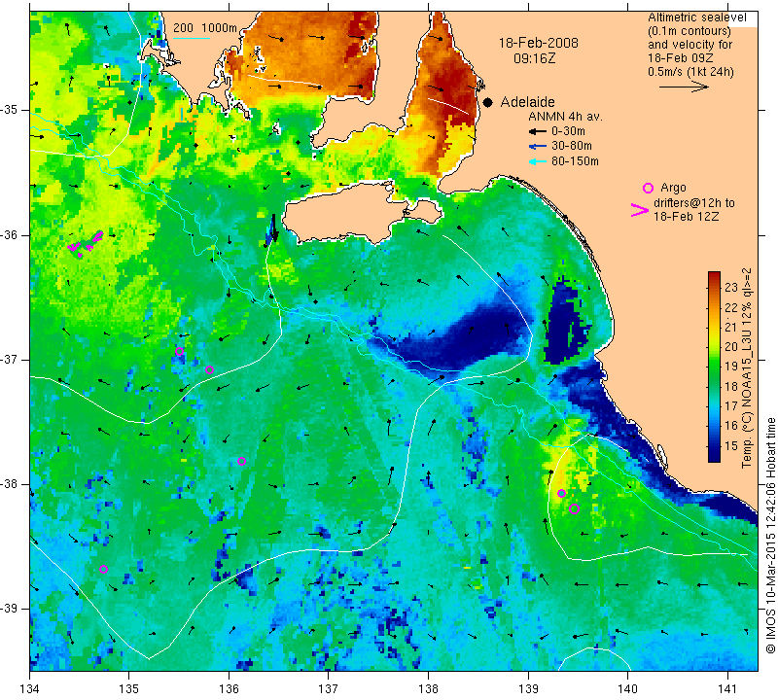The width and height of the screenshot is (778, 700).
Task: Click the Adelaide black dot marker
Action: [x=488, y=102]
